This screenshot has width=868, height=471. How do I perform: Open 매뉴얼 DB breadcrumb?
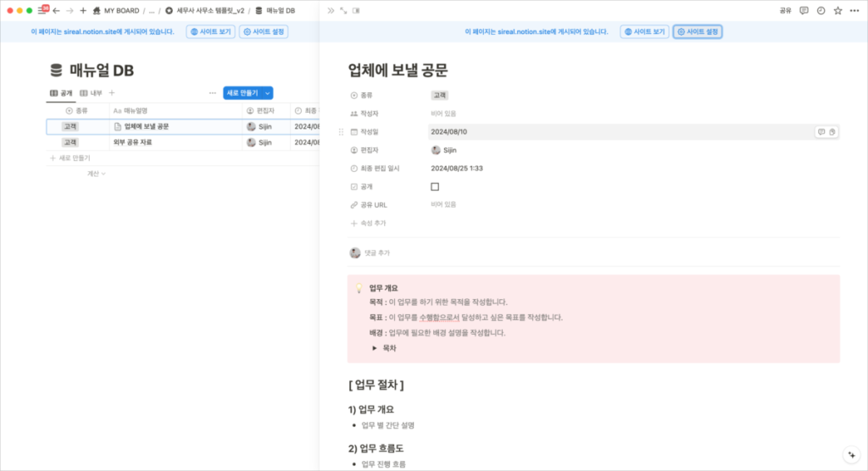(x=275, y=10)
